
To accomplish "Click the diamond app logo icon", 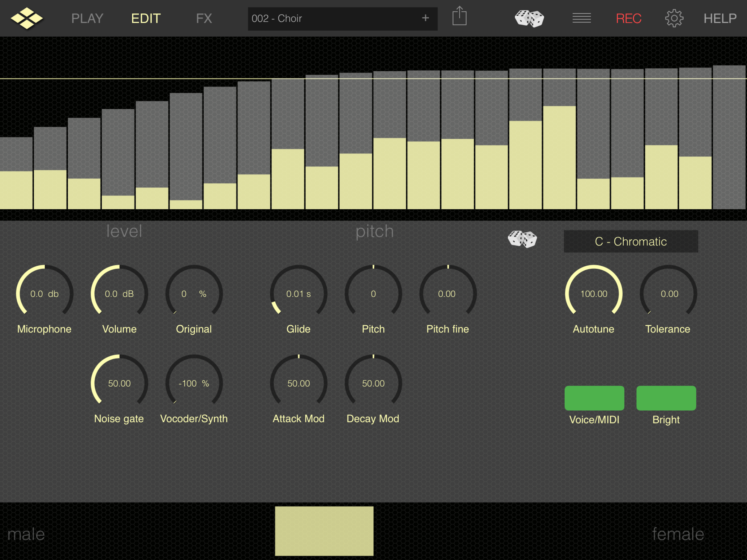I will pyautogui.click(x=27, y=18).
